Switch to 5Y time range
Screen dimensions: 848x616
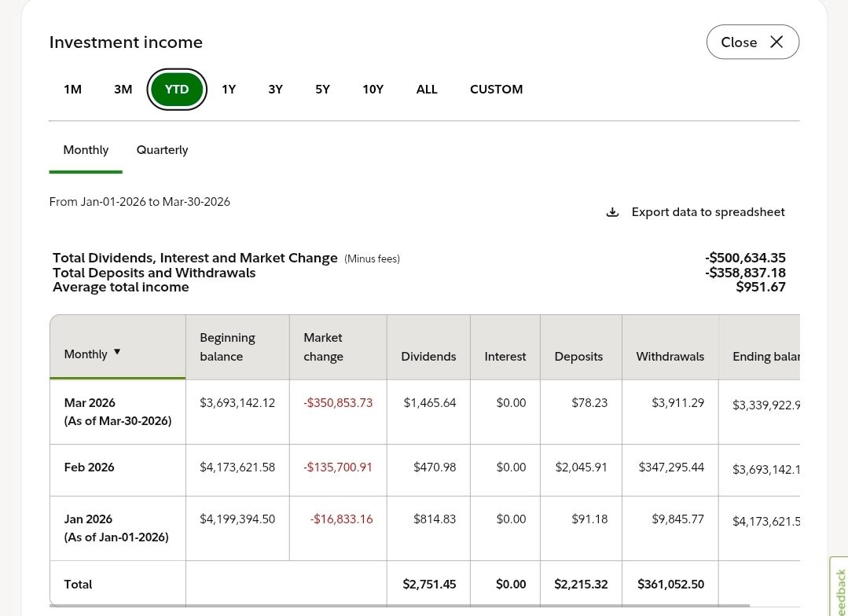coord(322,90)
